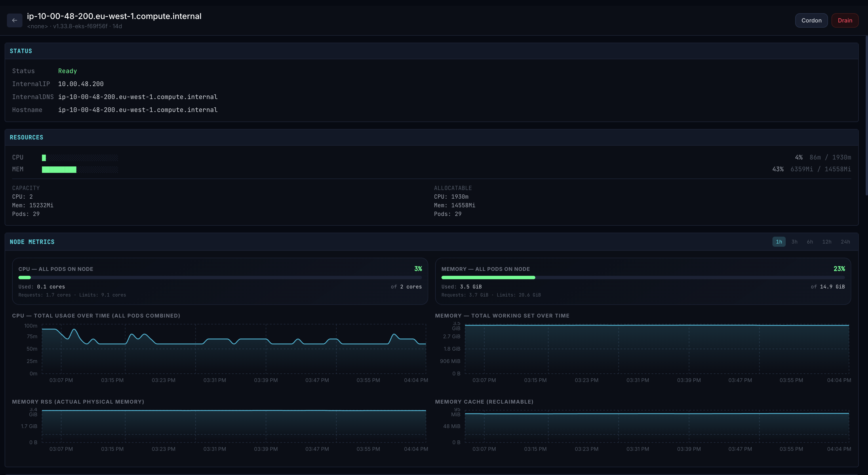Switch to the 3h time range
Image resolution: width=868 pixels, height=475 pixels.
pos(794,242)
